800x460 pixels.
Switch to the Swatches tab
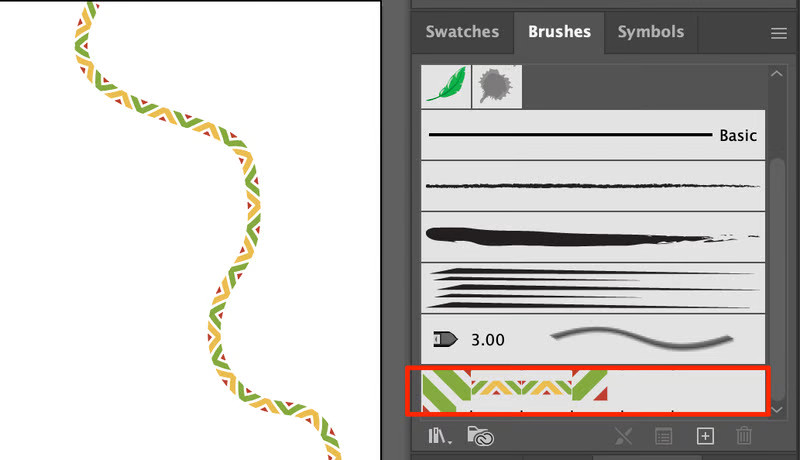tap(462, 32)
